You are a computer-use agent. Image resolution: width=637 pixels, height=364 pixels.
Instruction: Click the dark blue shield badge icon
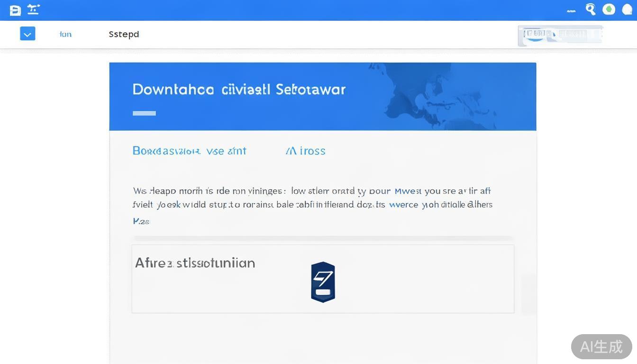click(323, 282)
